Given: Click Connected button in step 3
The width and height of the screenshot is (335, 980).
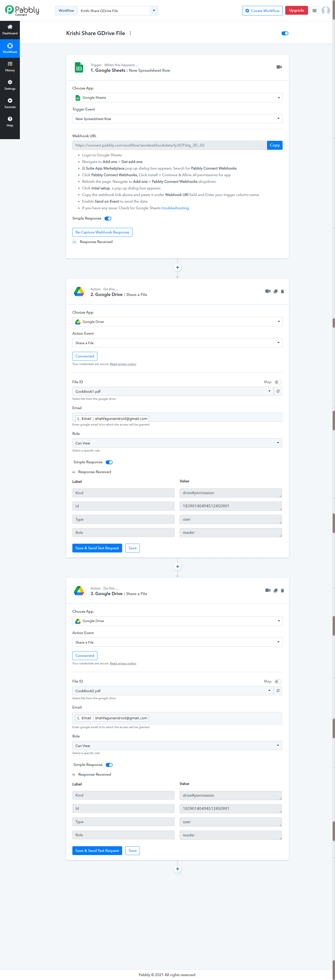Looking at the screenshot, I should (85, 655).
